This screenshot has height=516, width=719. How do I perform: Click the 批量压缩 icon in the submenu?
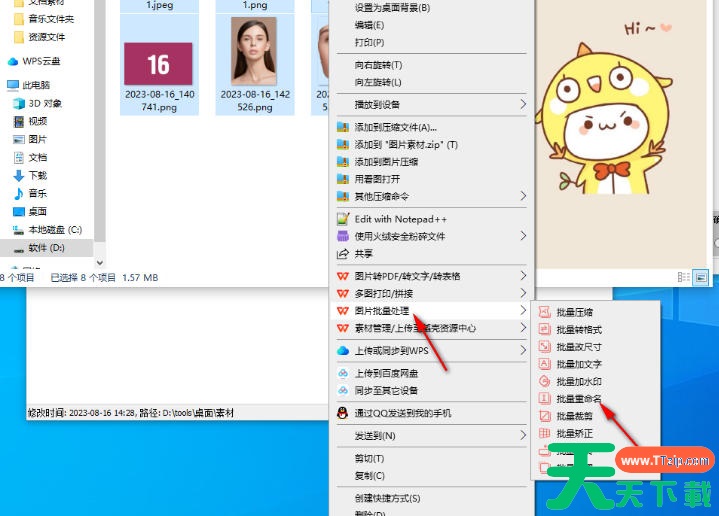tap(545, 312)
